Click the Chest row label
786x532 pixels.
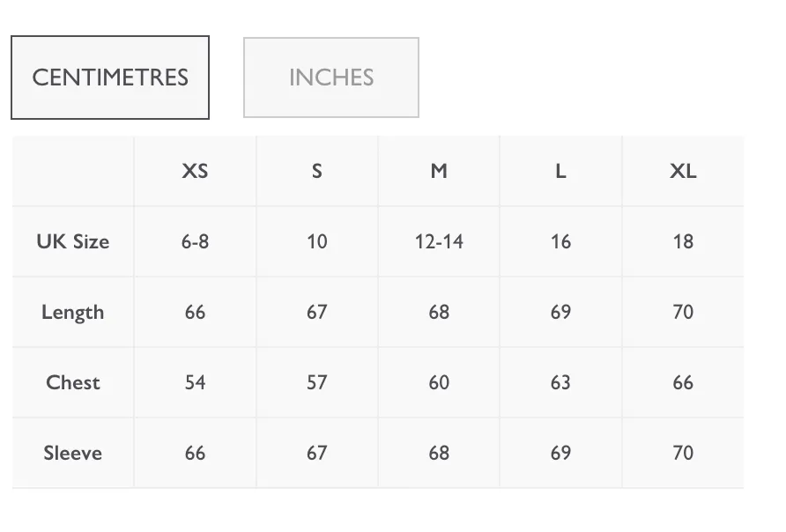[x=72, y=383]
